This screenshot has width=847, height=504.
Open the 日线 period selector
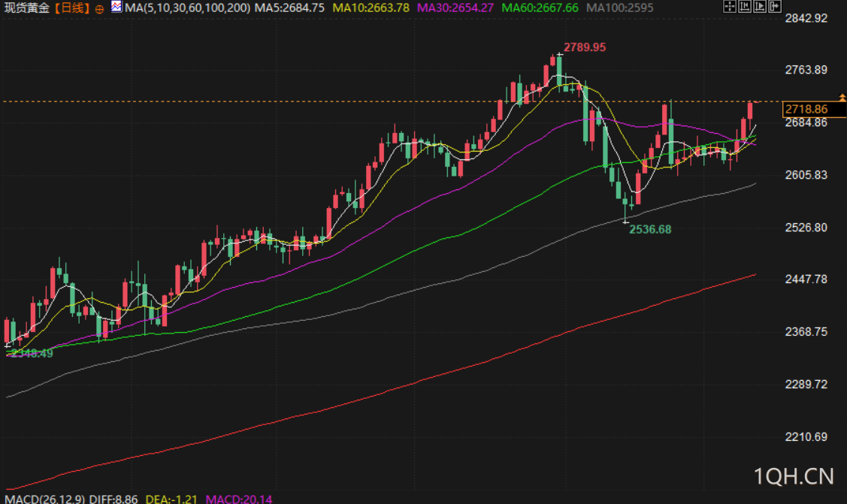click(x=72, y=8)
